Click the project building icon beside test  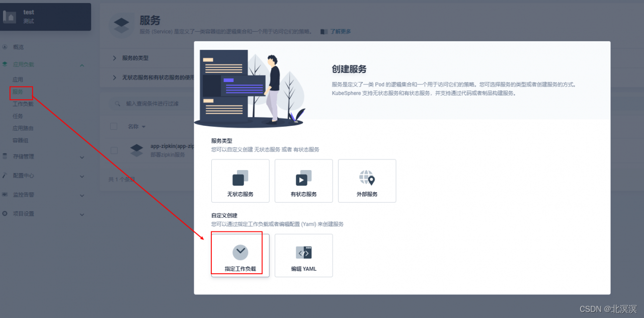pos(10,16)
